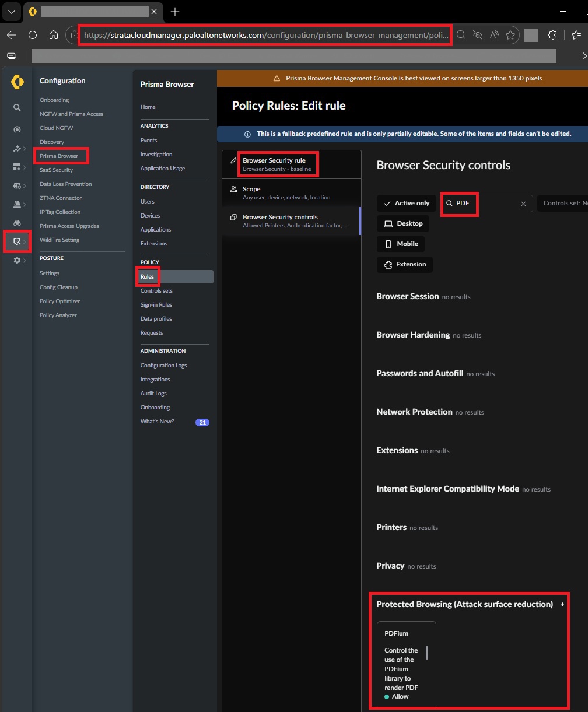588x712 pixels.
Task: Open the tab actions dropdown arrow
Action: point(12,12)
